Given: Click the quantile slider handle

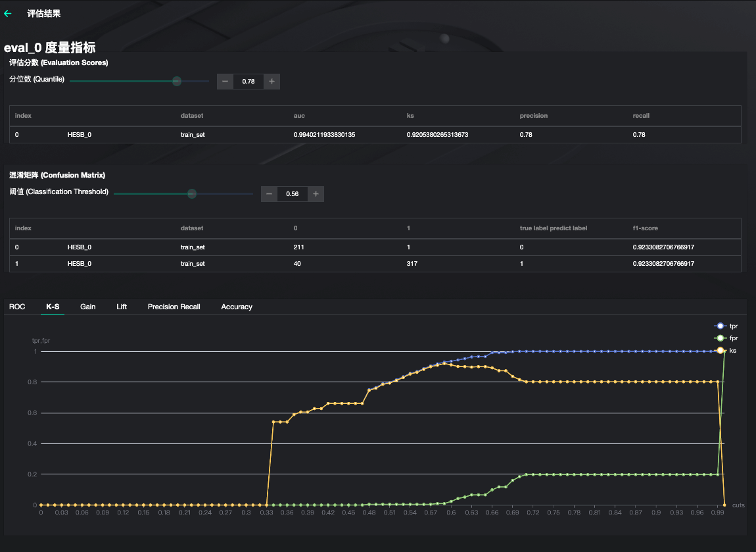Looking at the screenshot, I should 177,81.
